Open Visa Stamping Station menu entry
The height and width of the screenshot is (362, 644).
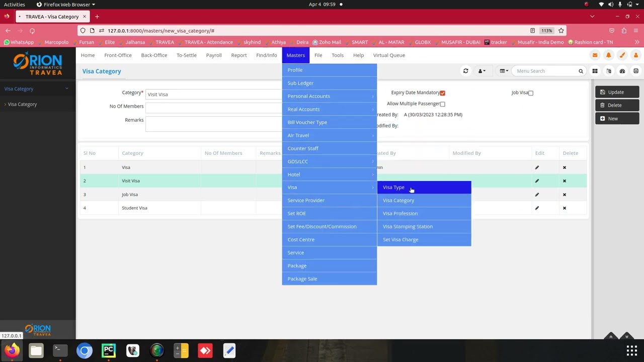pos(424,227)
